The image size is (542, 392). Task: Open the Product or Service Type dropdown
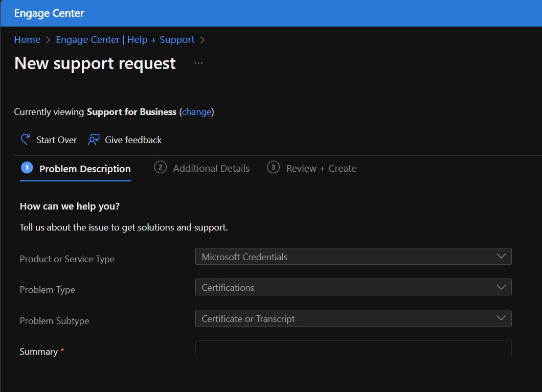pos(353,257)
